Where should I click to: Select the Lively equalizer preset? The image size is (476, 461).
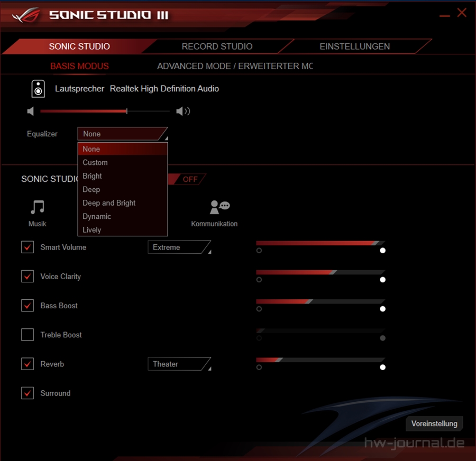click(123, 230)
